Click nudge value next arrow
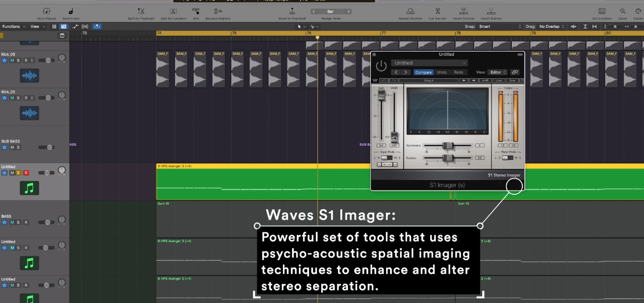The height and width of the screenshot is (303, 644). 349,12
